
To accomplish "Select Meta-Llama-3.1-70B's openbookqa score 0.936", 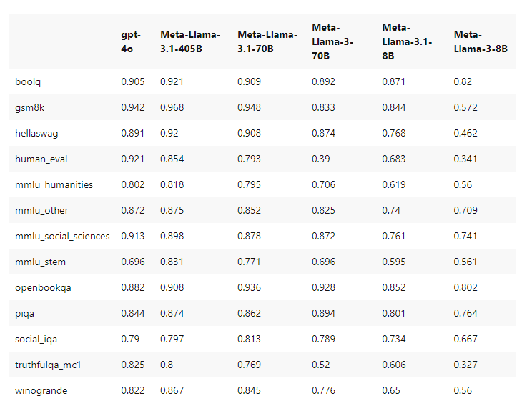I will tap(249, 287).
